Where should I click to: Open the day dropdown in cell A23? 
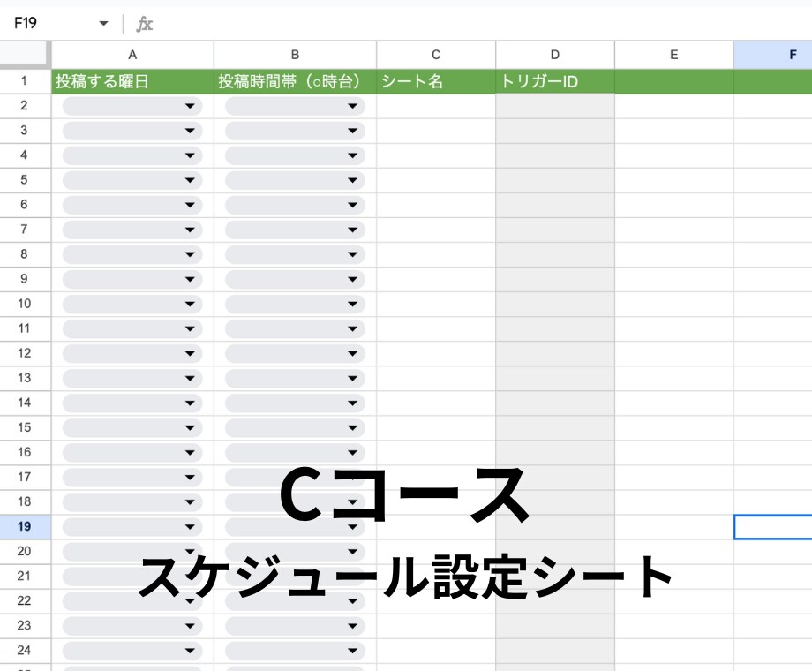click(190, 626)
